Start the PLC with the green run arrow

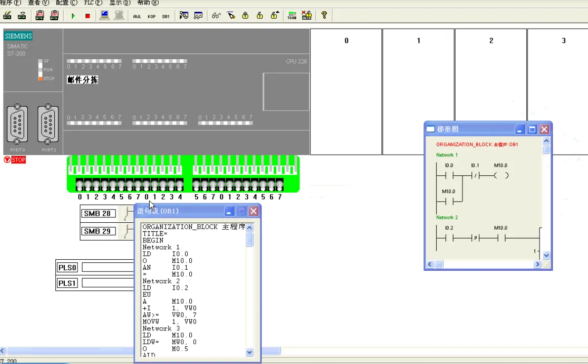(73, 16)
